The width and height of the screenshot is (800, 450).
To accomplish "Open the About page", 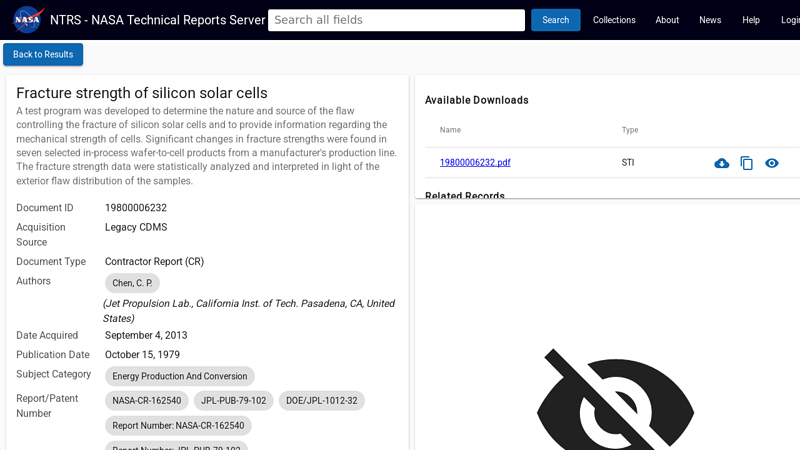I will [667, 20].
